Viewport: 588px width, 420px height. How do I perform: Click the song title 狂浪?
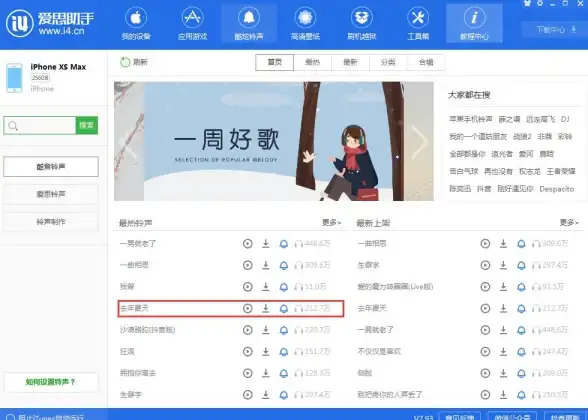click(x=127, y=351)
